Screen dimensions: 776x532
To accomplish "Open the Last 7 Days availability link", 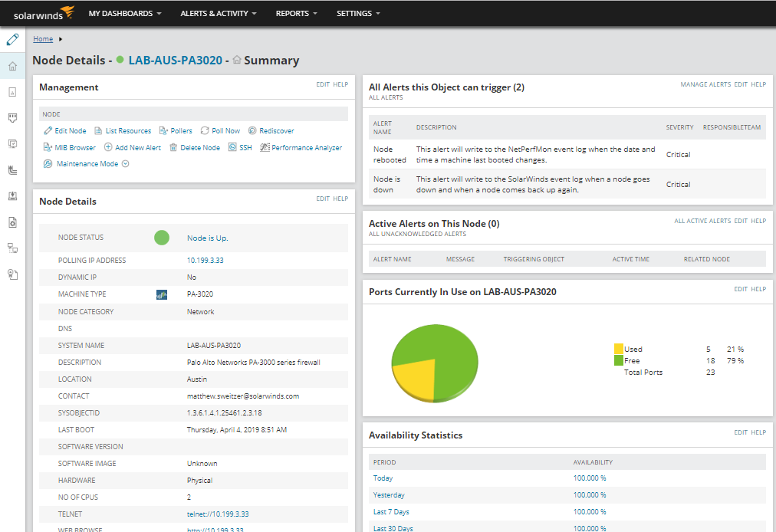I will (x=391, y=512).
